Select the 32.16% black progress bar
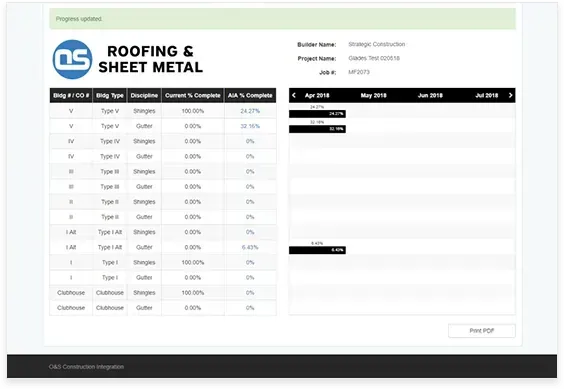Viewport: 564px width, 389px height. 317,129
